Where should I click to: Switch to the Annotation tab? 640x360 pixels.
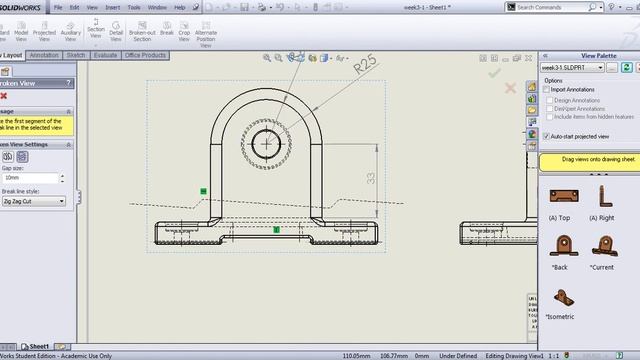point(44,55)
